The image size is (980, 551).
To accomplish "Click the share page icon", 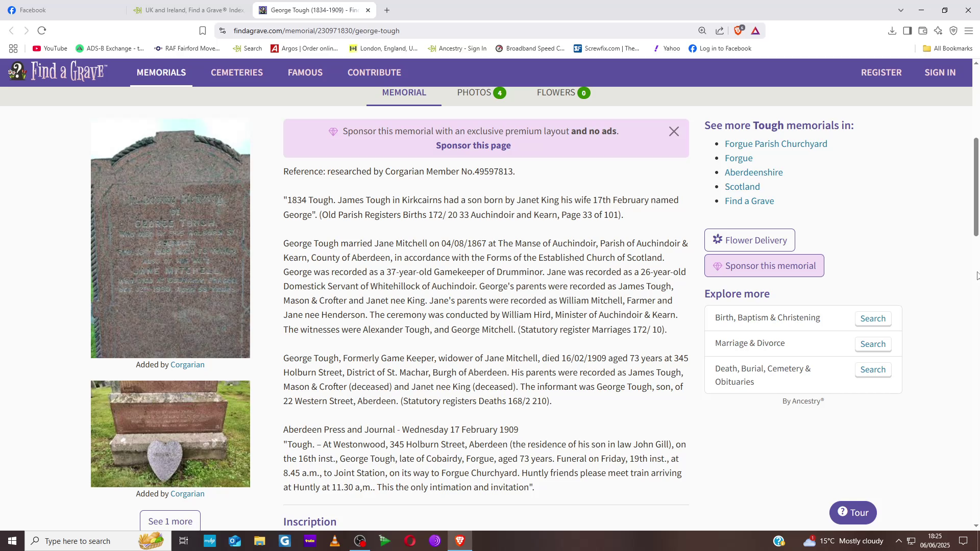I will tap(720, 31).
